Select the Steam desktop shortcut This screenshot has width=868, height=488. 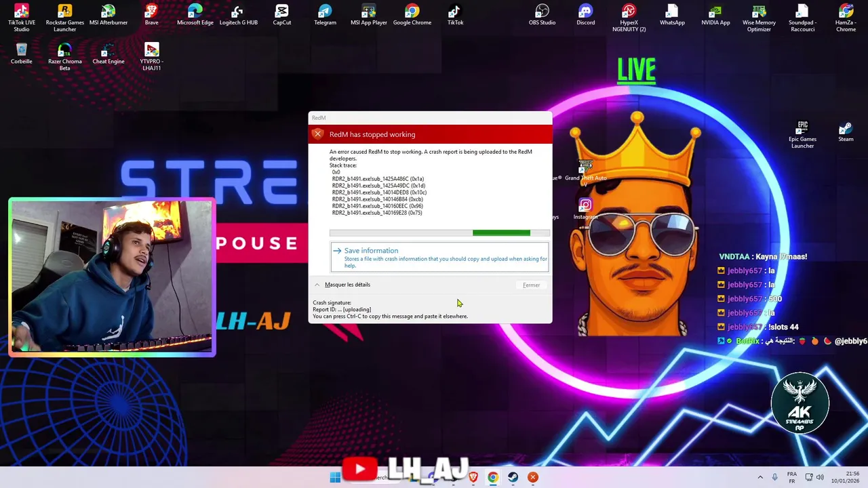click(846, 131)
